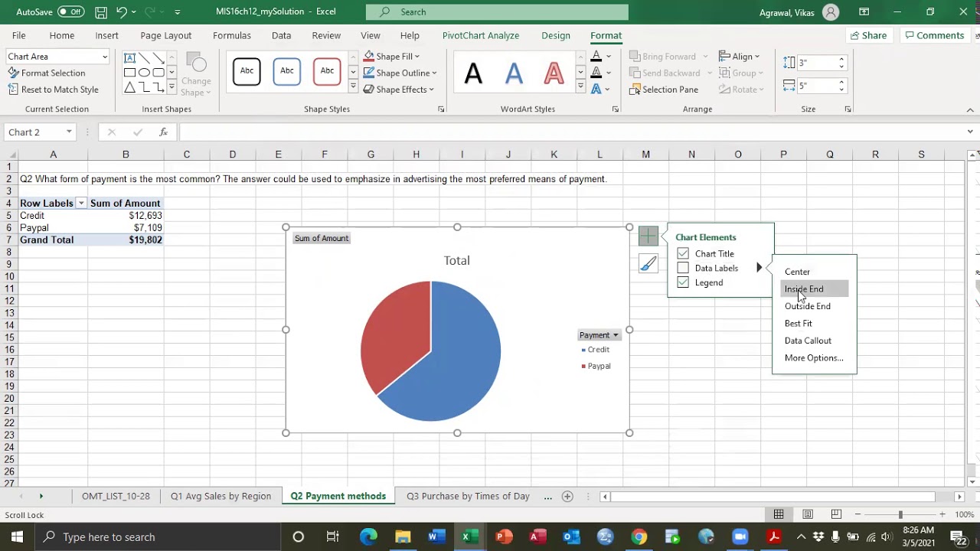Click Change Shape button

[197, 75]
